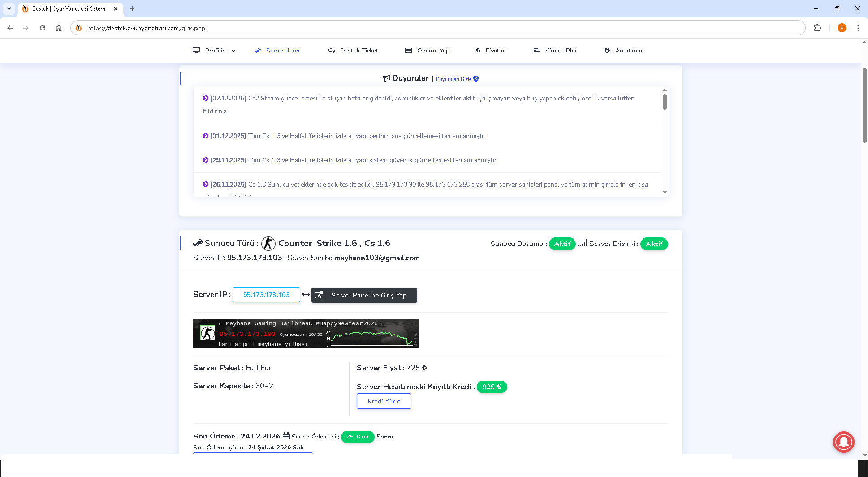Open the Sunucularım menu item
Image resolution: width=868 pixels, height=477 pixels.
click(278, 51)
